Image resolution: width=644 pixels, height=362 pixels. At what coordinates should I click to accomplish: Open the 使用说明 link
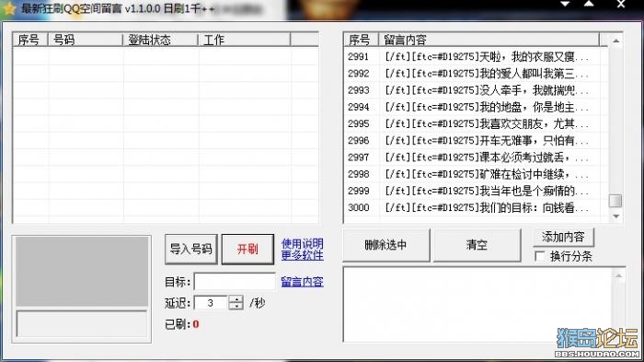[x=303, y=243]
